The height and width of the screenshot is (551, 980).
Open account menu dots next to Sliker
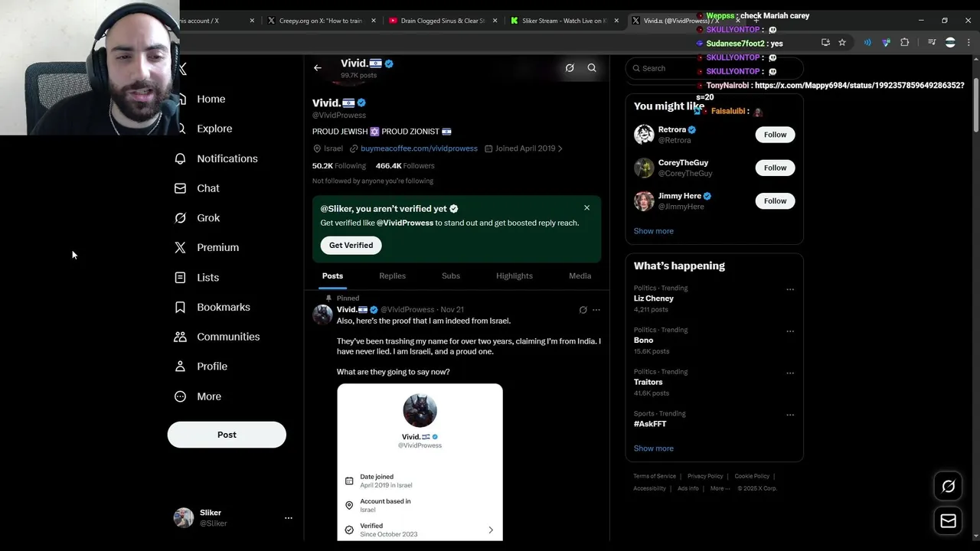click(289, 518)
